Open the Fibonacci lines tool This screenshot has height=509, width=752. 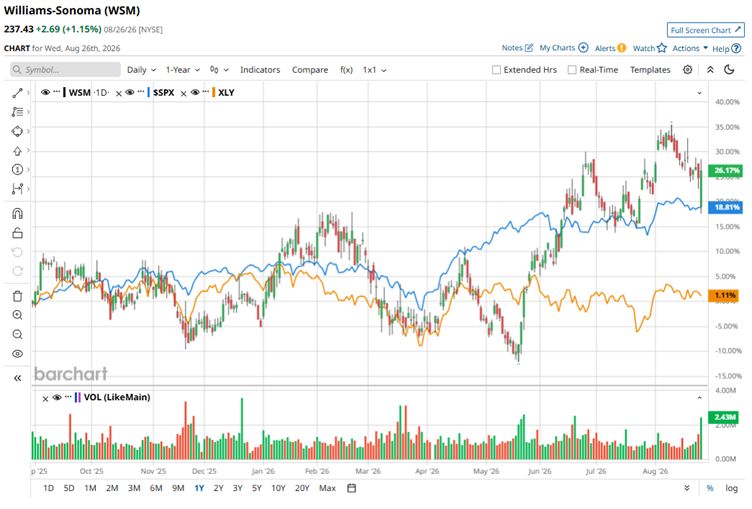click(x=17, y=112)
